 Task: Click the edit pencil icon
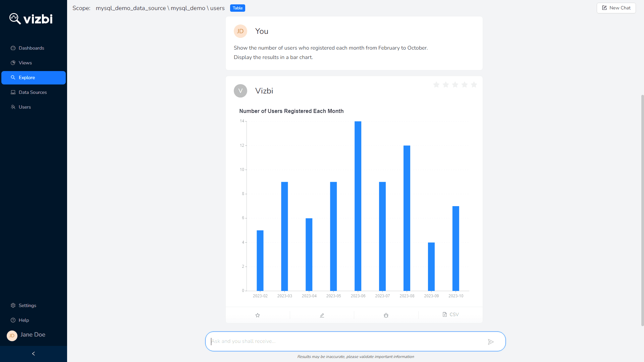pos(322,315)
